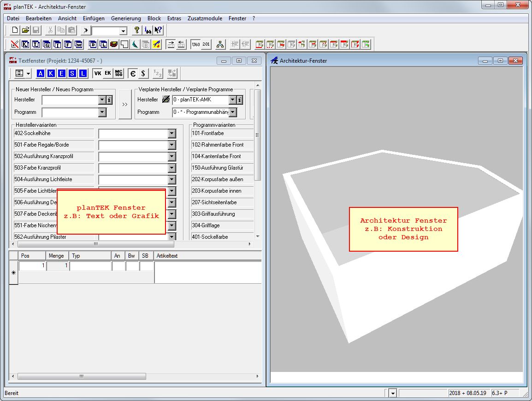Click the blue 'S' toolbar button

click(x=72, y=73)
